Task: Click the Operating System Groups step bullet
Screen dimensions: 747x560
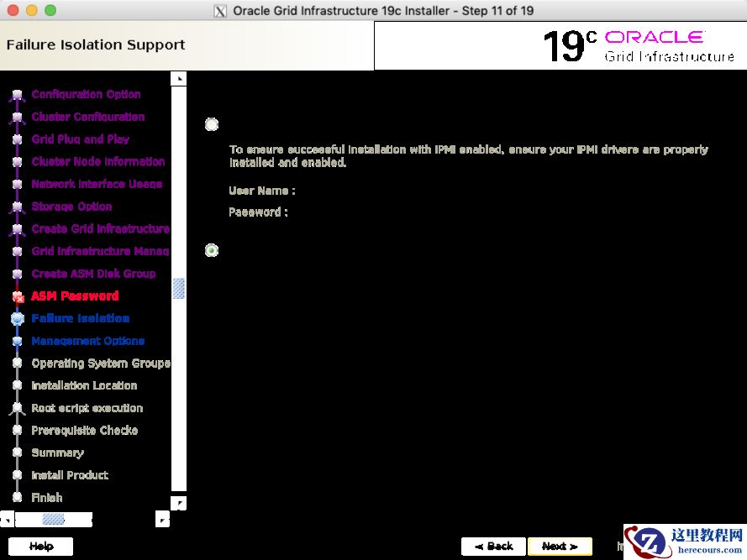Action: 17,364
